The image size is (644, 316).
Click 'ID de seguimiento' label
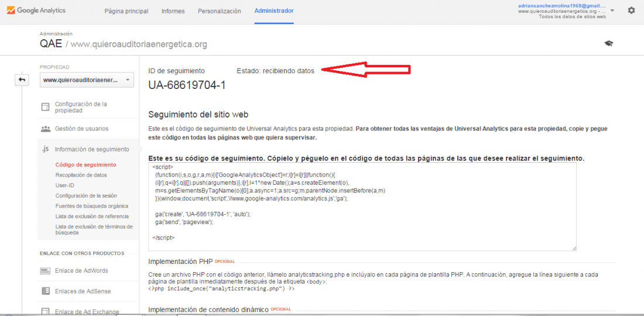(x=176, y=71)
